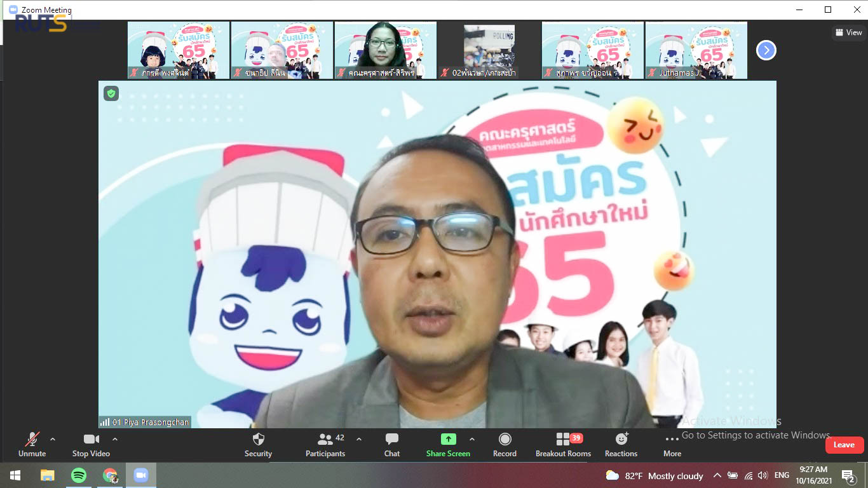Start sharing with green Share Screen icon
The width and height of the screenshot is (868, 488).
click(x=449, y=439)
